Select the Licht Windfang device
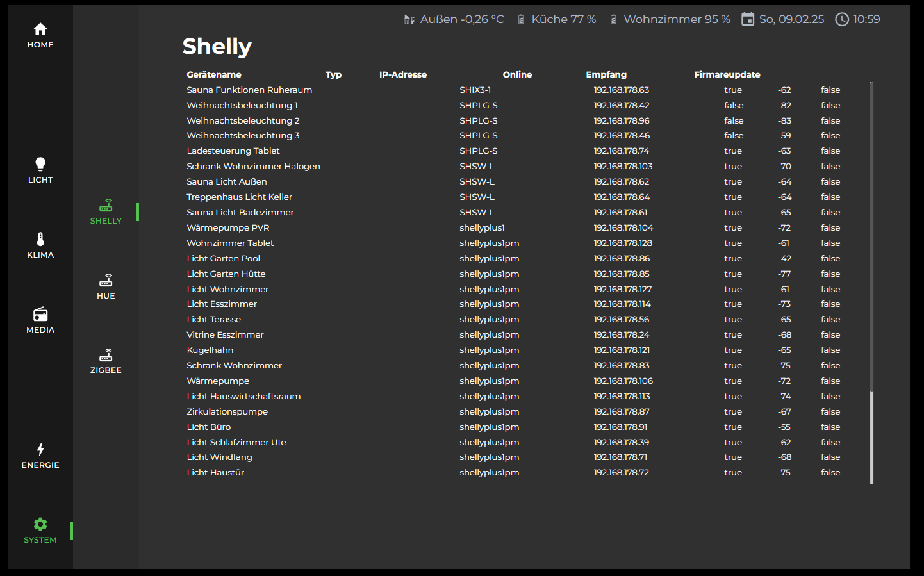The image size is (924, 576). [219, 457]
